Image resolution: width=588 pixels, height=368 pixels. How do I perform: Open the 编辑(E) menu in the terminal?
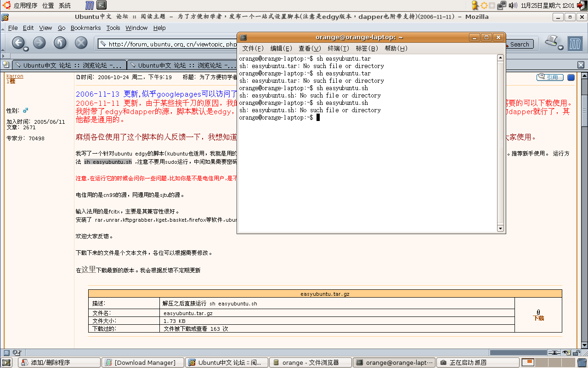pyautogui.click(x=281, y=48)
